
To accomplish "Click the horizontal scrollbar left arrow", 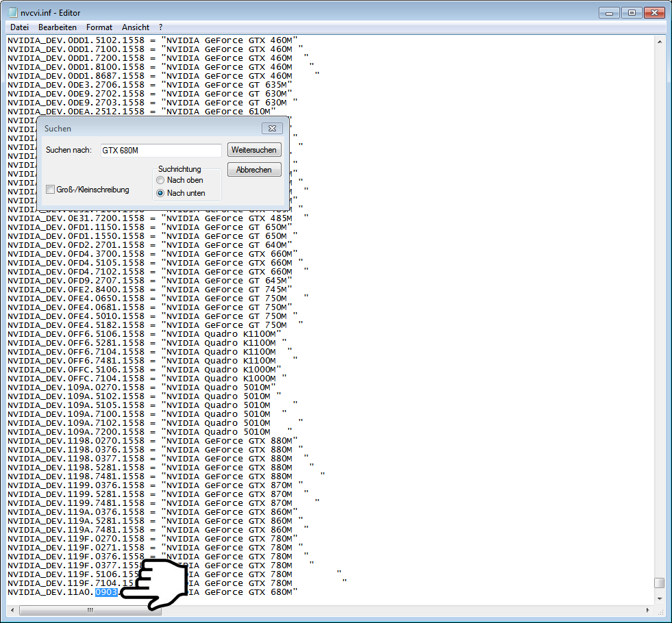I will (12, 610).
